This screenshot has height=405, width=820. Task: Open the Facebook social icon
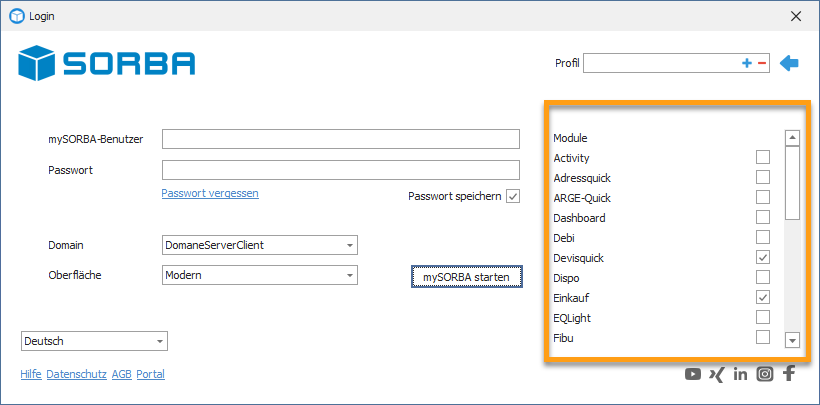tap(789, 374)
